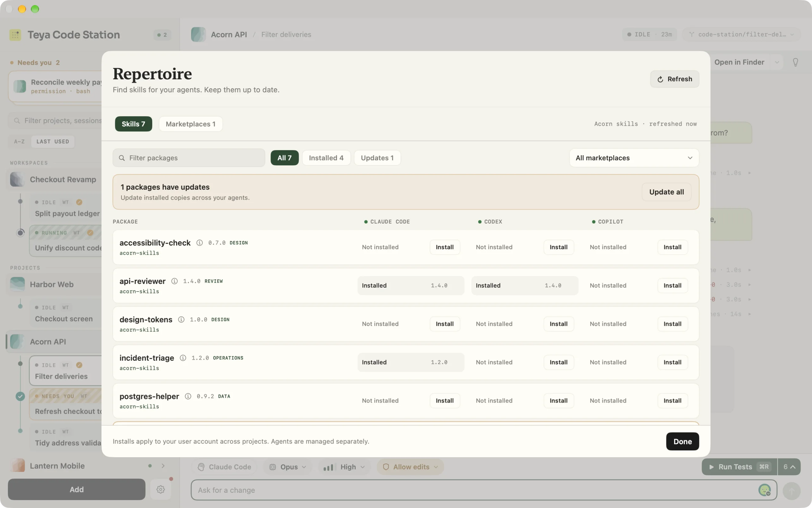Install design-tokens for Codex
The image size is (812, 508).
558,324
